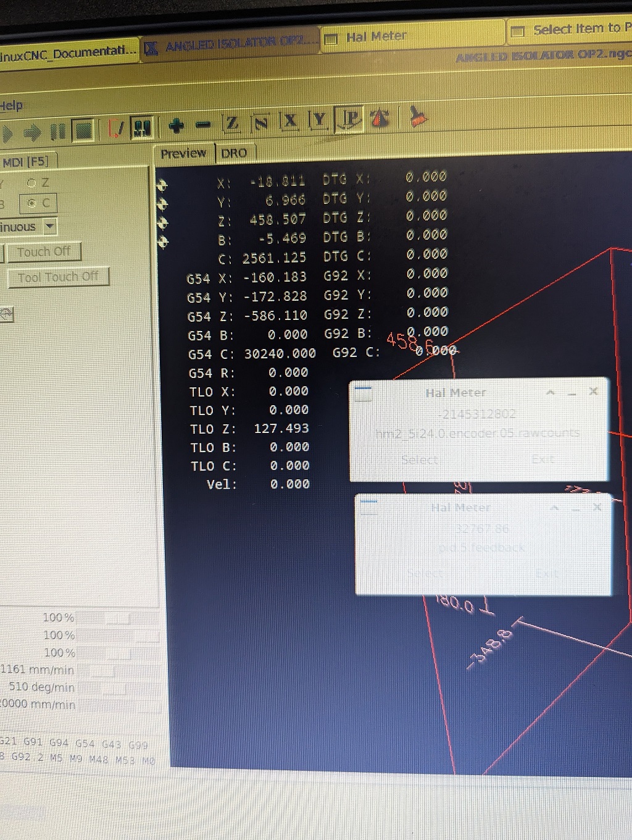Open window menu icon of pid.5.feedback Hal Meter
This screenshot has width=632, height=840.
(x=368, y=506)
